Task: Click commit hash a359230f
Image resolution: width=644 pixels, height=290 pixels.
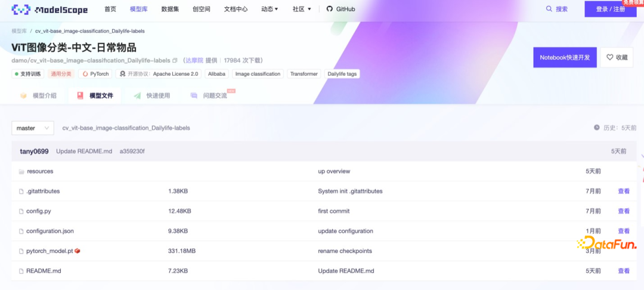Action: pos(132,151)
